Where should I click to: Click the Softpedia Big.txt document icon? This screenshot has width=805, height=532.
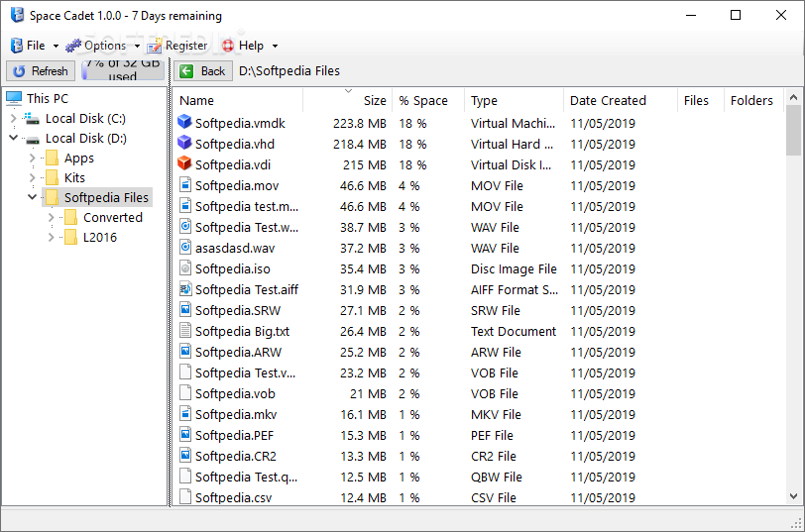[x=185, y=330]
